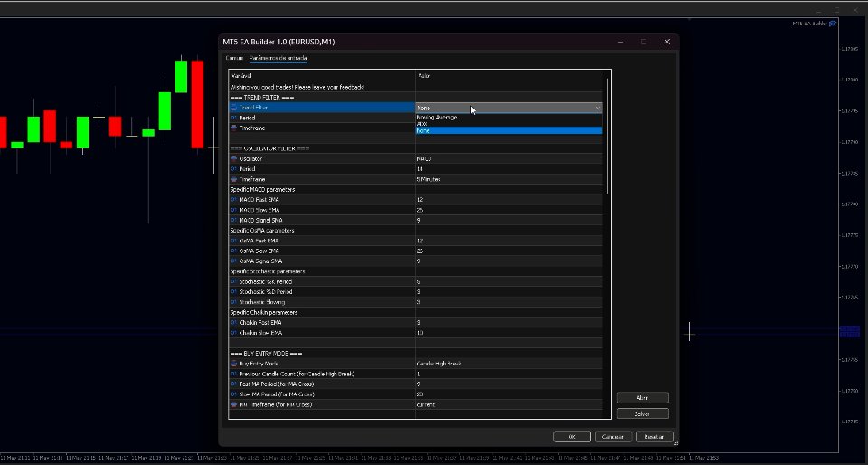The image size is (868, 465).
Task: Click the integer icon beside OsMA Fast EMA
Action: [x=233, y=241]
